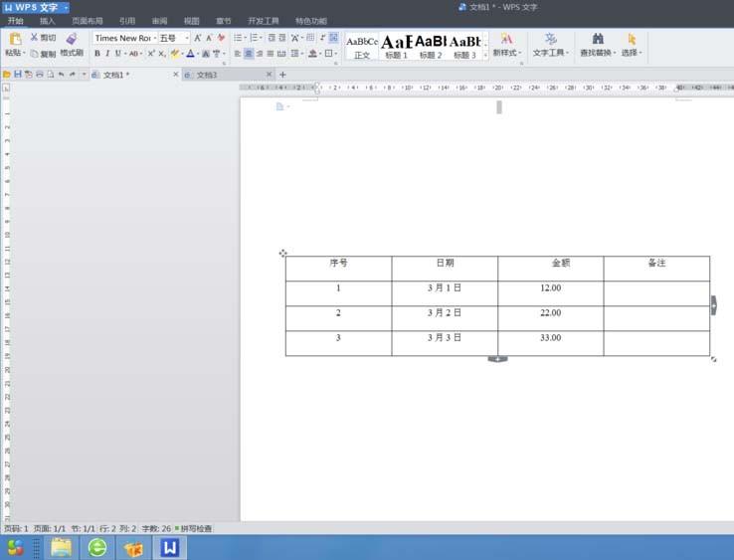Viewport: 734px width, 560px height.
Task: Click the table move handle icon
Action: [283, 254]
